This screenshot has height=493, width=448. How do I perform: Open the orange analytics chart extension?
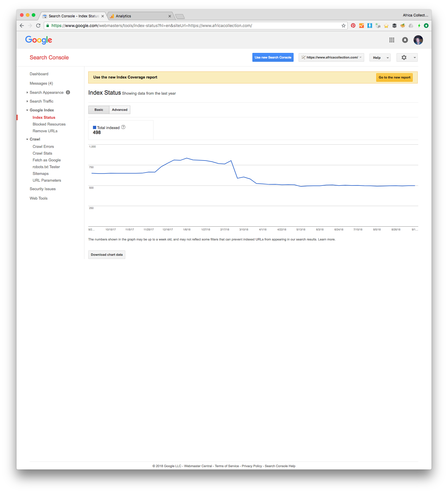click(x=362, y=26)
